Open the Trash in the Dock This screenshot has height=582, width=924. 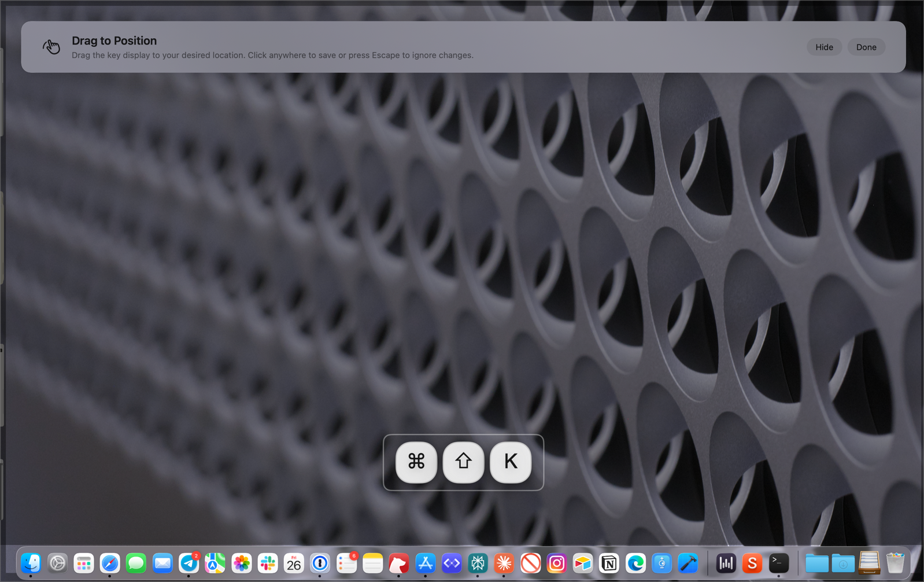coord(896,563)
